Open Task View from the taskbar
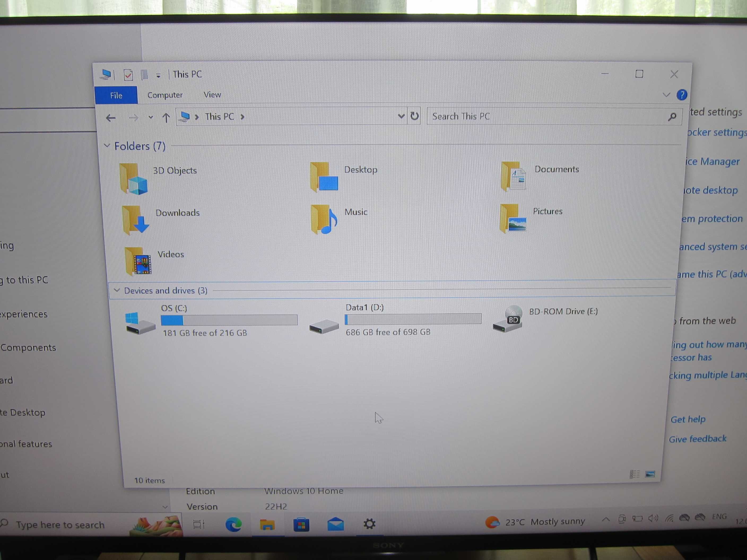 click(199, 524)
